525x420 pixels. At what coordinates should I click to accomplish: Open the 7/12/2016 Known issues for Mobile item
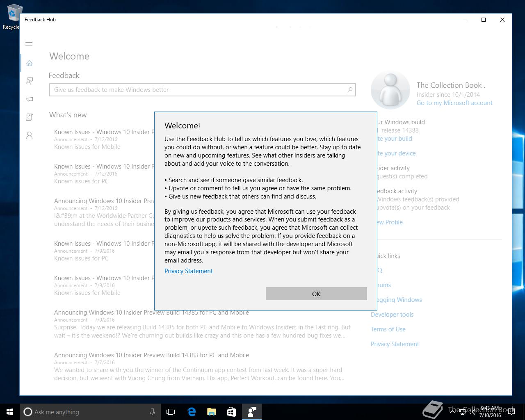pos(104,139)
